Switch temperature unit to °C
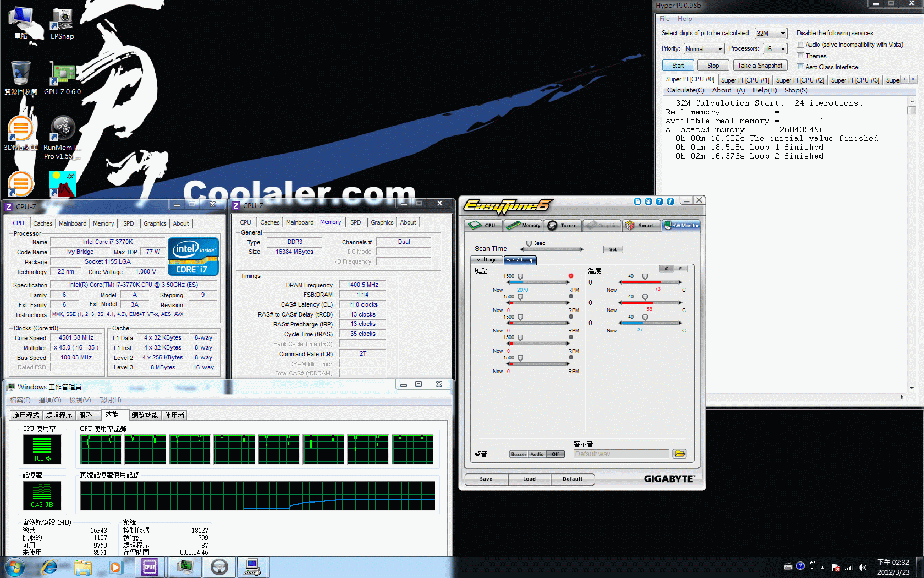 [666, 269]
